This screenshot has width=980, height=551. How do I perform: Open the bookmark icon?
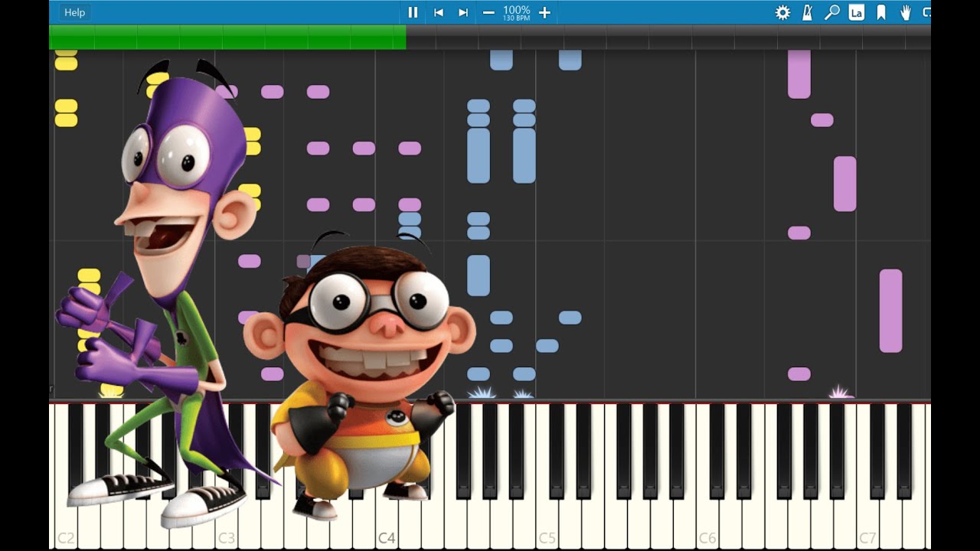881,12
